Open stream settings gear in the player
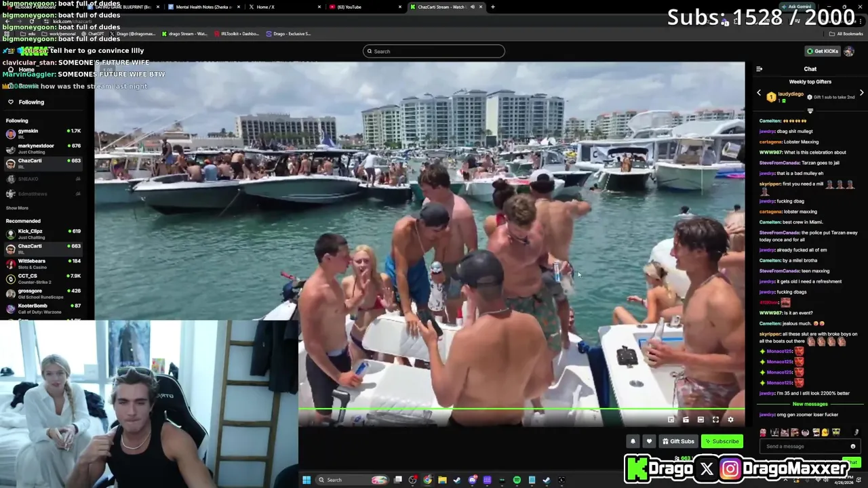 pos(730,420)
